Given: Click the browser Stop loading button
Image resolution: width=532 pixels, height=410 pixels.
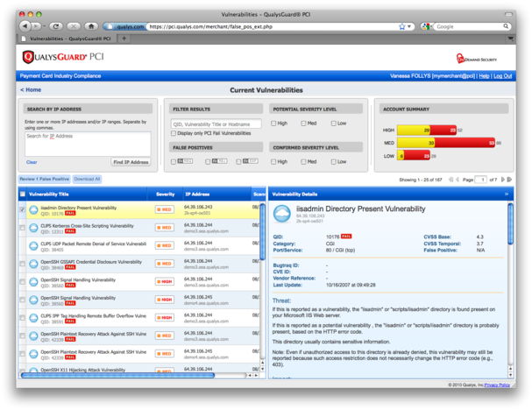Looking at the screenshot, I should [74, 26].
